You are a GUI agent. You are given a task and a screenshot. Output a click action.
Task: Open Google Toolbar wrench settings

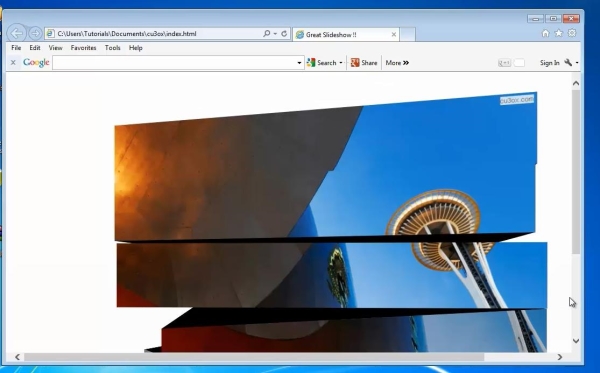click(568, 62)
